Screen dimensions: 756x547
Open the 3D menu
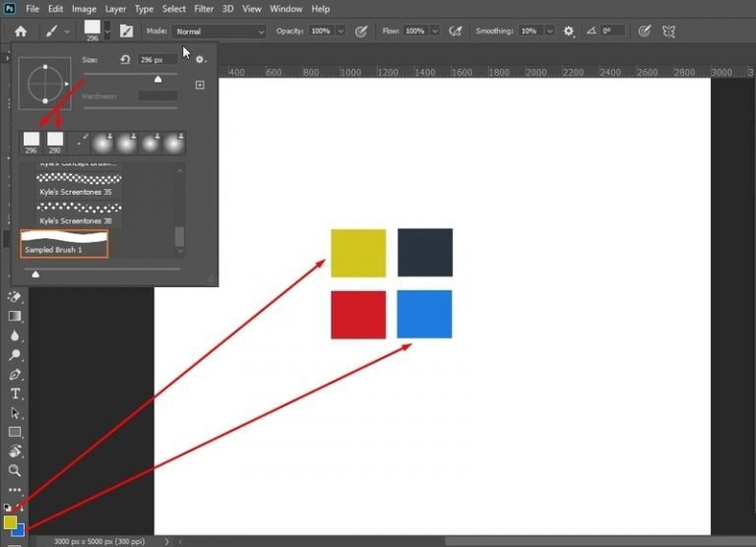coord(228,9)
